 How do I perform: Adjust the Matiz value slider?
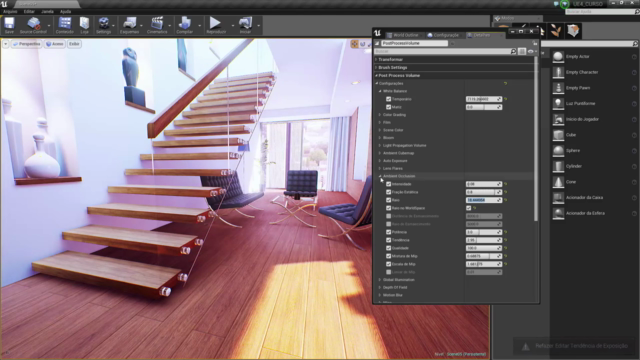point(484,107)
